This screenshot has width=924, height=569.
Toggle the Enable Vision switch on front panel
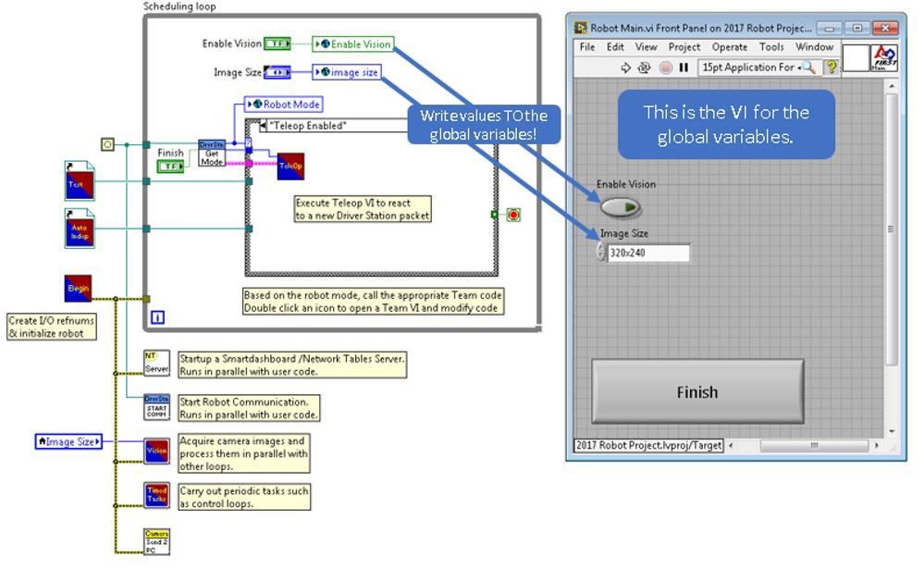[x=620, y=207]
